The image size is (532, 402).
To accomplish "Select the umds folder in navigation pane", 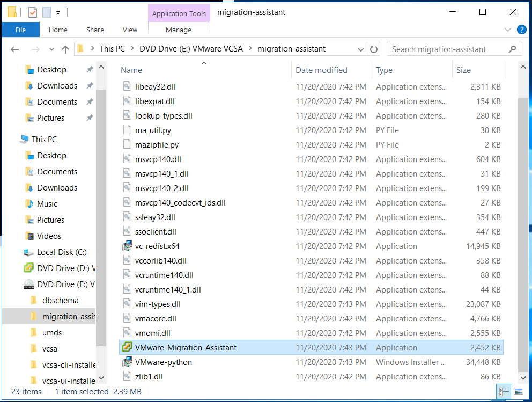I will coord(52,333).
